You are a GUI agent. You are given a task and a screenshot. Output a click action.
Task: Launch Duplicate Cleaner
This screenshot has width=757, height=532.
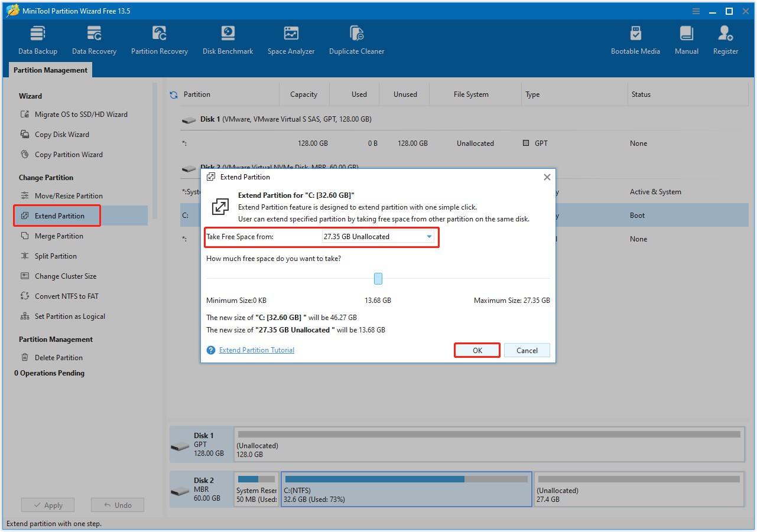pos(356,39)
